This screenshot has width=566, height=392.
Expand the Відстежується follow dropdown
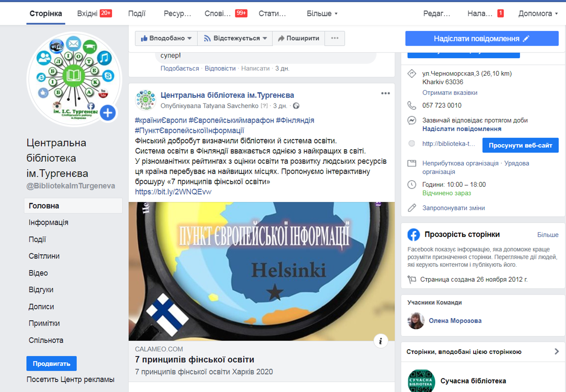[x=235, y=38]
